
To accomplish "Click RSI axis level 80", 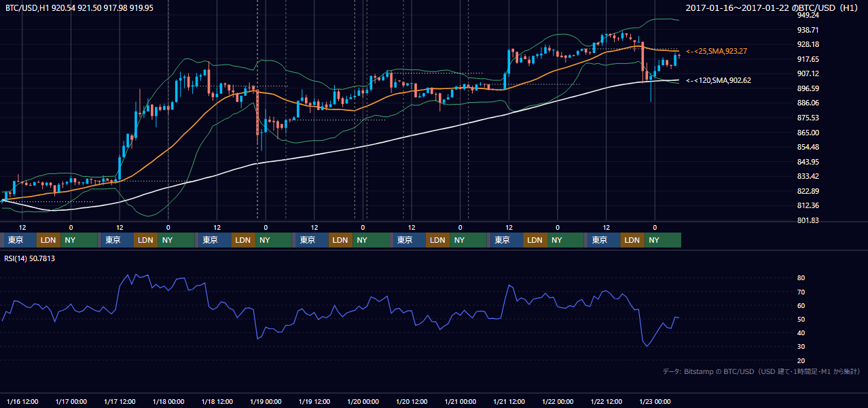I will click(801, 278).
